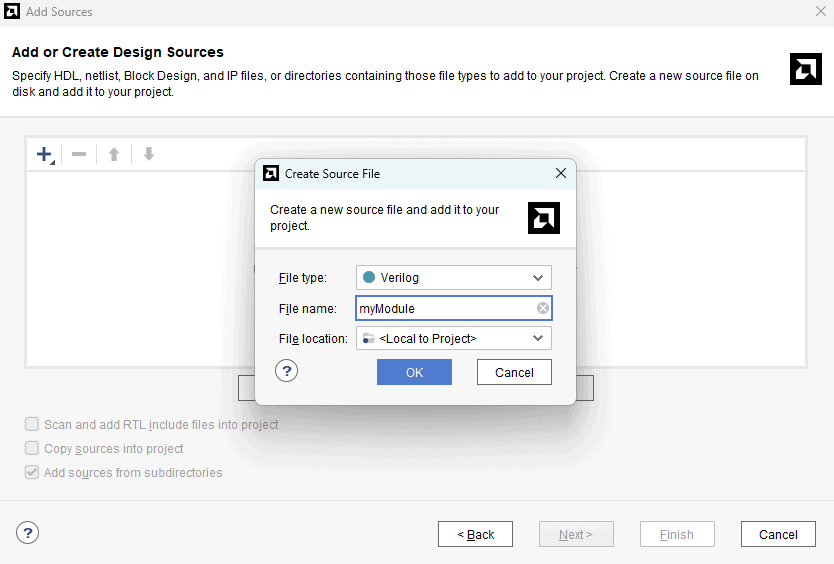Viewport: 834px width, 564px height.
Task: Go Back in Add Sources wizard
Action: [x=475, y=534]
